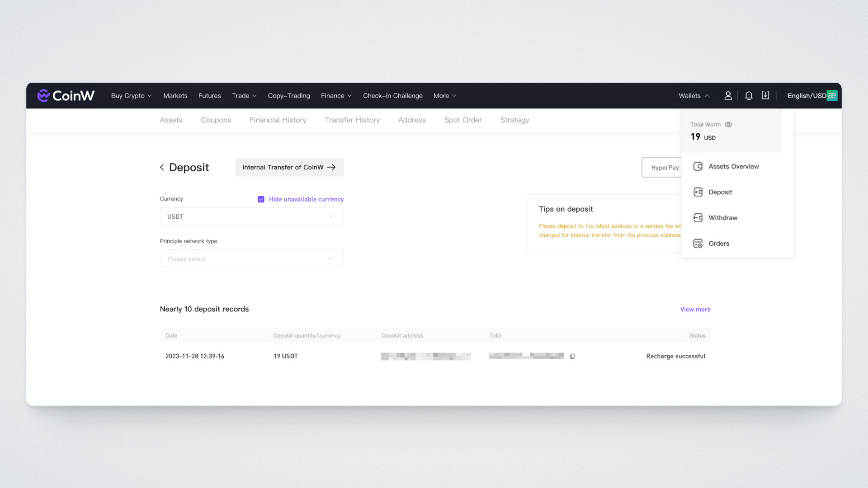Collapse the Wallets dropdown menu
Screen dimensions: 868x488
tap(693, 96)
